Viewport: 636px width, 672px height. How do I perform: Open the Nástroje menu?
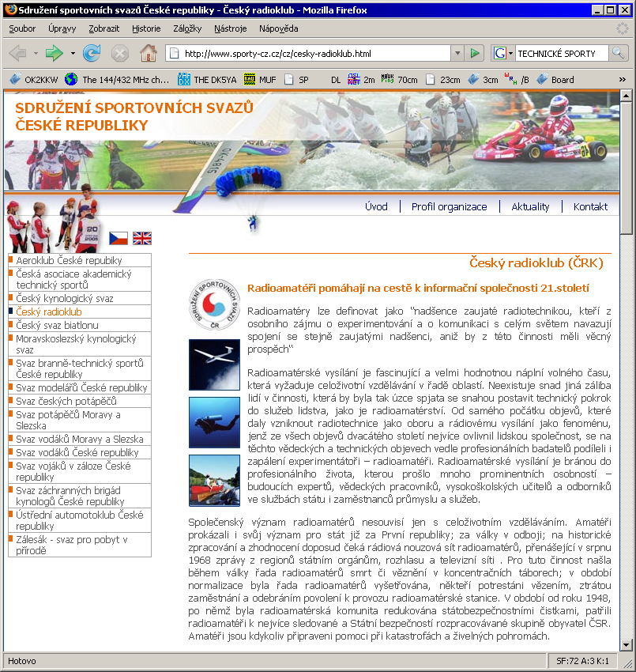pyautogui.click(x=231, y=28)
